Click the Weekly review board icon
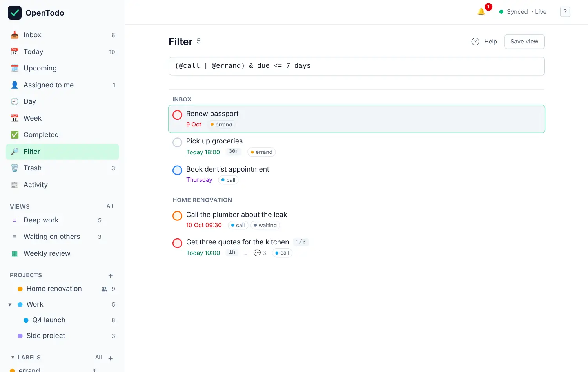 (x=15, y=254)
